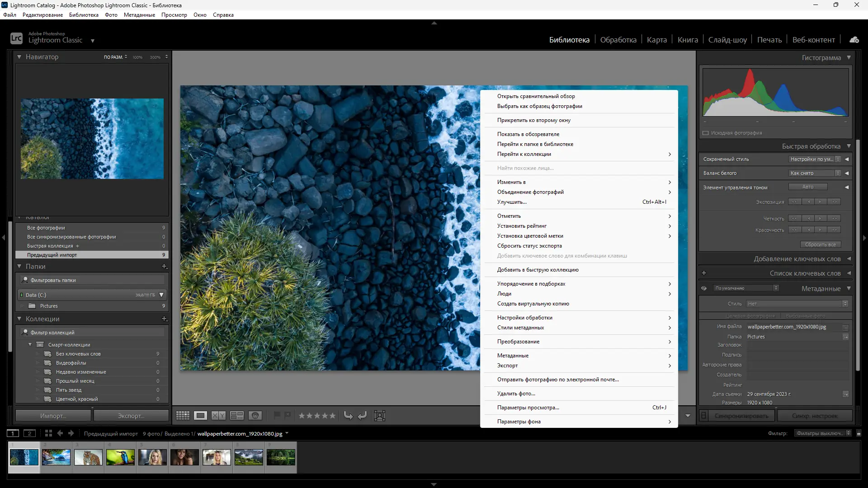Open Survey view icon
This screenshot has height=488, width=868.
click(x=237, y=416)
